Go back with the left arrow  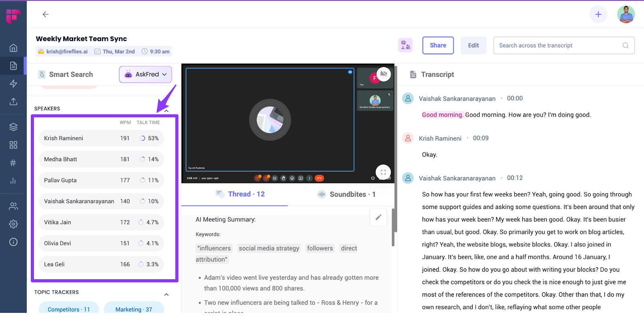coord(45,14)
